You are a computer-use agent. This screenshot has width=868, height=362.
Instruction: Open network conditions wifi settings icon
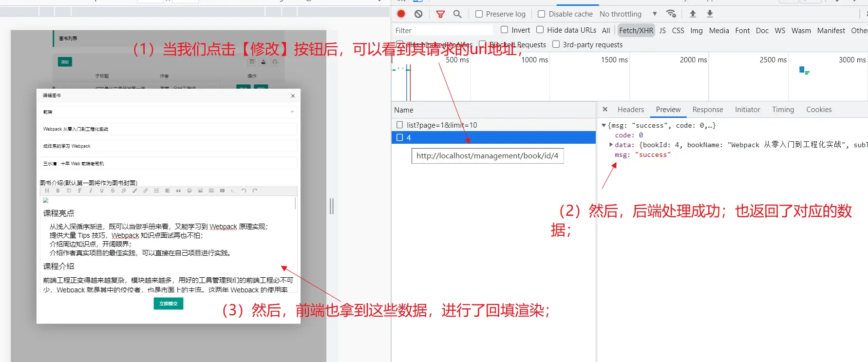point(671,14)
